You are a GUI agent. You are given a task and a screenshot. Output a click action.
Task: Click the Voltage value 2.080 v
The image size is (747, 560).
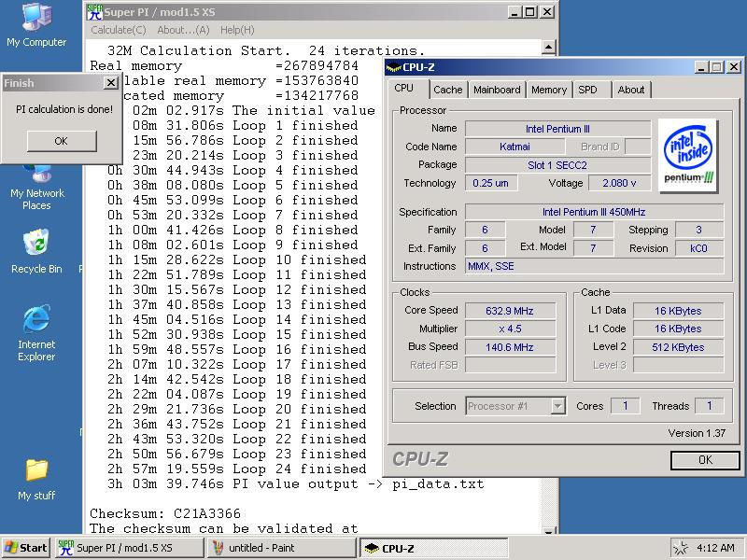(619, 183)
